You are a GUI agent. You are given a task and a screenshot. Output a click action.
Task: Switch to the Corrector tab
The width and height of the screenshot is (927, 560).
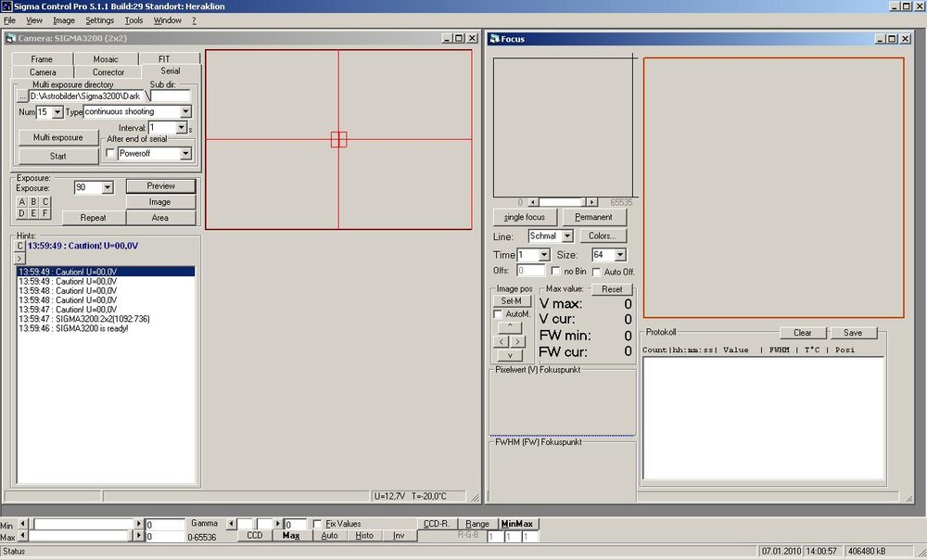(108, 72)
